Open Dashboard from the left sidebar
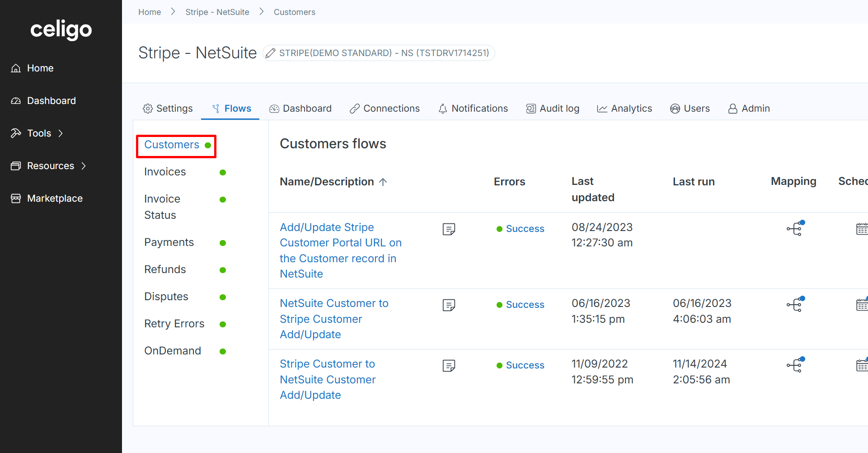 [x=51, y=100]
